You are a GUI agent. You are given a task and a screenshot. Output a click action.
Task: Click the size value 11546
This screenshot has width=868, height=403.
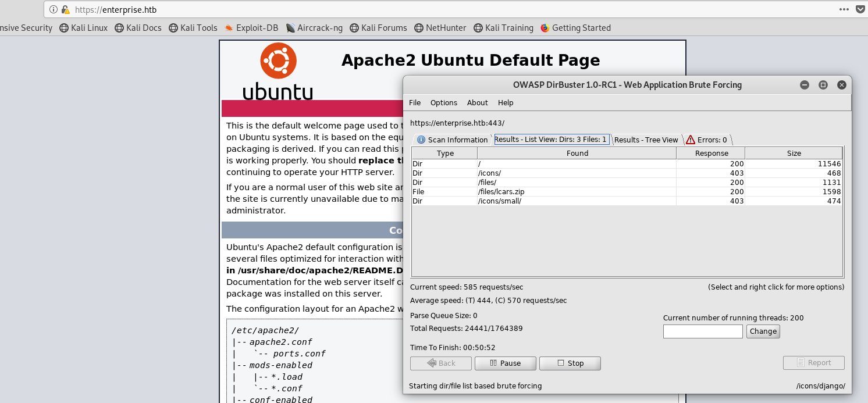[829, 164]
